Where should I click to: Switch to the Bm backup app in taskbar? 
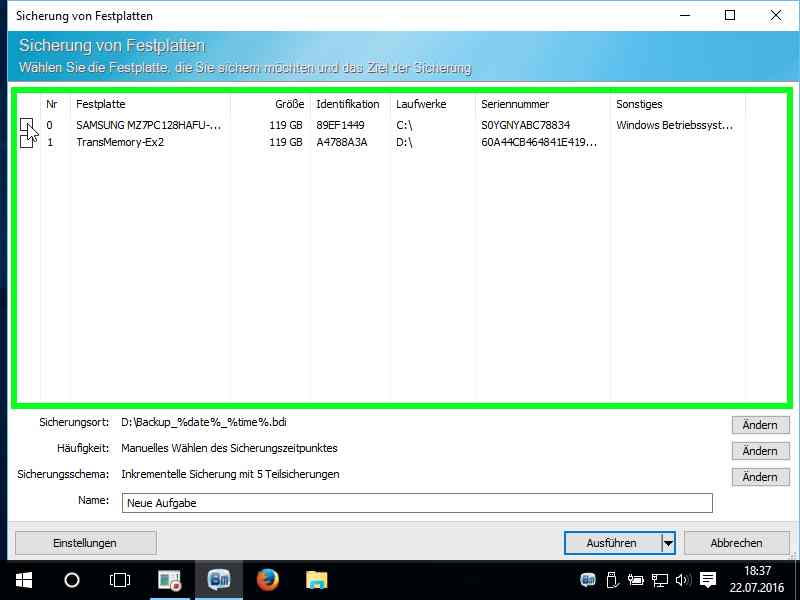click(x=219, y=580)
